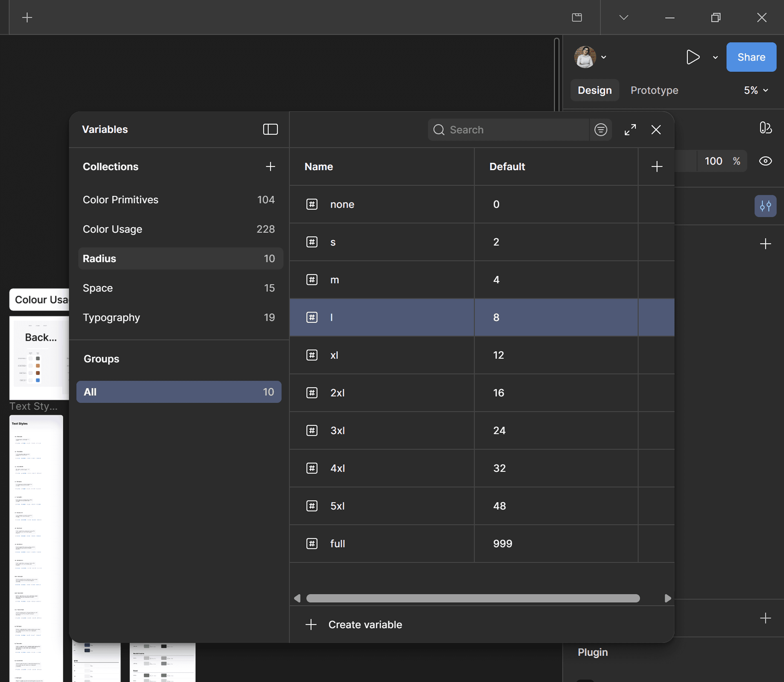Add a new collection with plus icon
The width and height of the screenshot is (784, 682).
[270, 166]
